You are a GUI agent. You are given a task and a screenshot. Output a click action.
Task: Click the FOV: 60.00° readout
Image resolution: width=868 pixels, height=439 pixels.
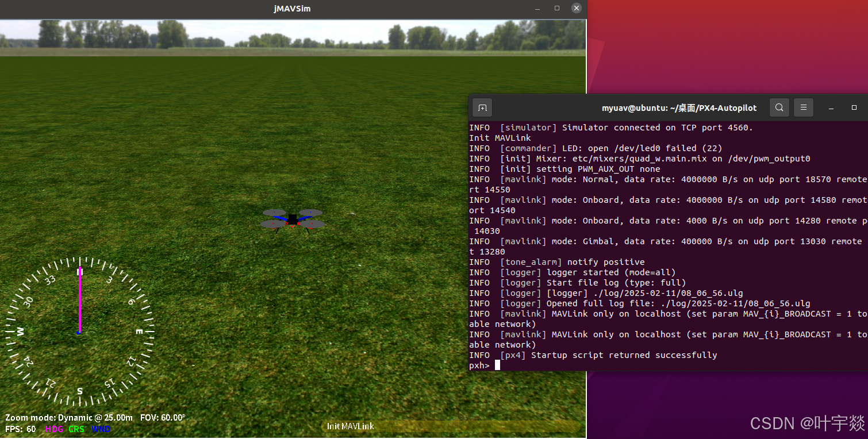163,418
